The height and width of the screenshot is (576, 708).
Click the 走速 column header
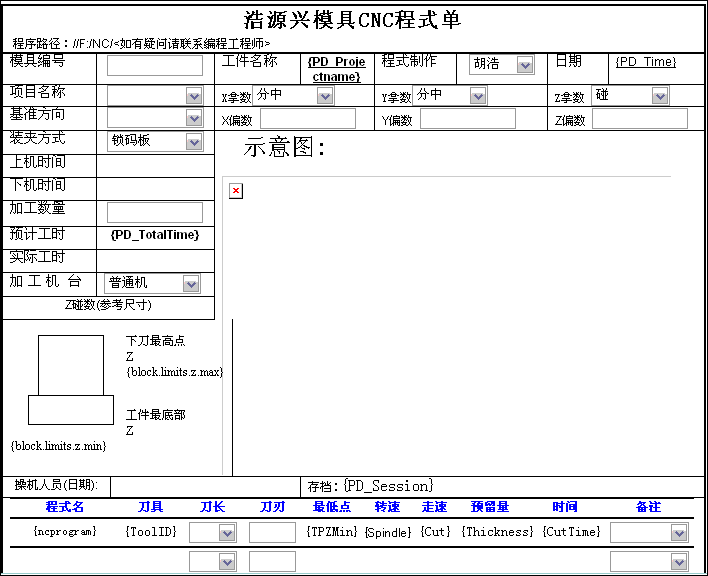coord(434,507)
